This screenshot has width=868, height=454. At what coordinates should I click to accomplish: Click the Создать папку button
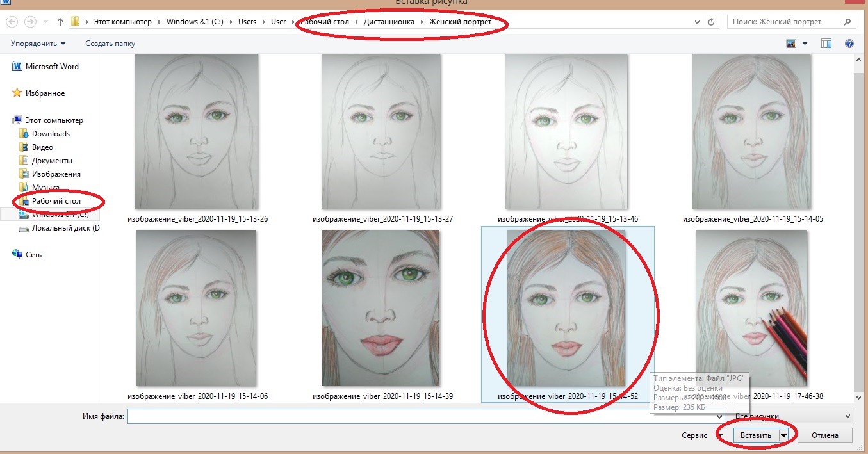click(x=110, y=44)
